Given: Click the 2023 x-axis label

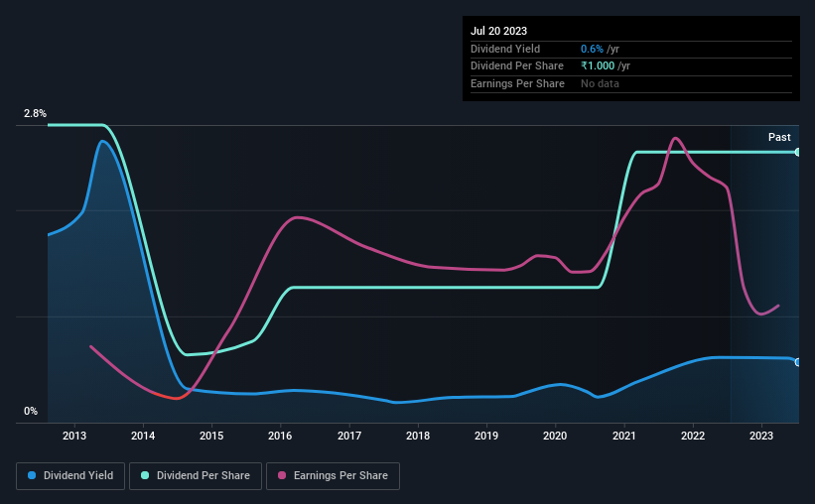Looking at the screenshot, I should [761, 436].
